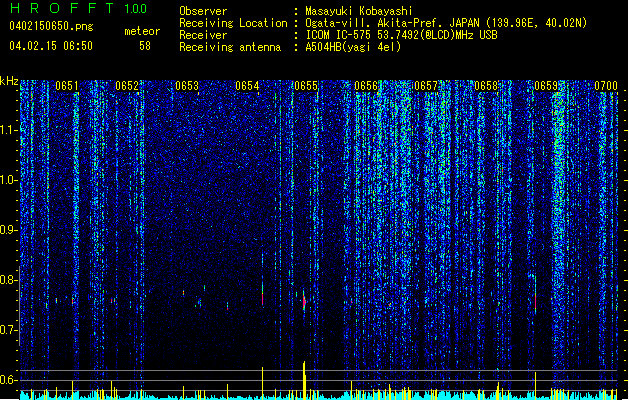Click the tallest yellow power spike near 0655
Screen dimensions: 629x400
(x=304, y=380)
